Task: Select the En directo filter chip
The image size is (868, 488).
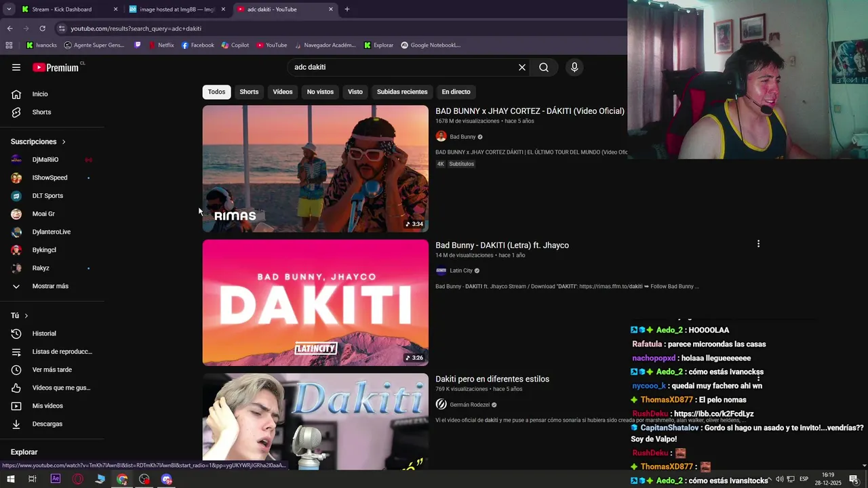Action: click(x=456, y=91)
